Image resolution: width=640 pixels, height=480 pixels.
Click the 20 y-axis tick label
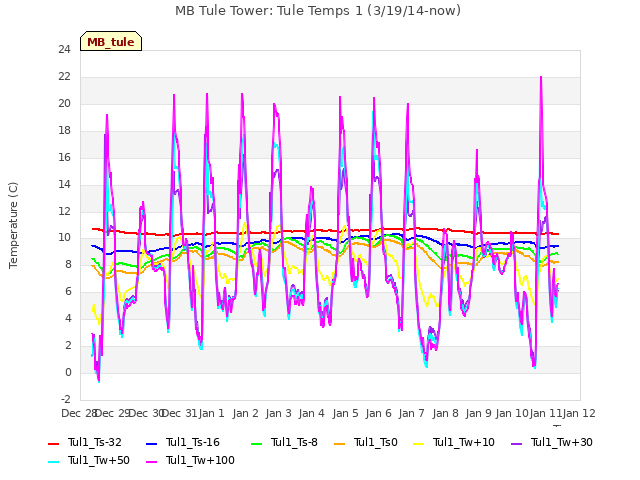pyautogui.click(x=64, y=104)
